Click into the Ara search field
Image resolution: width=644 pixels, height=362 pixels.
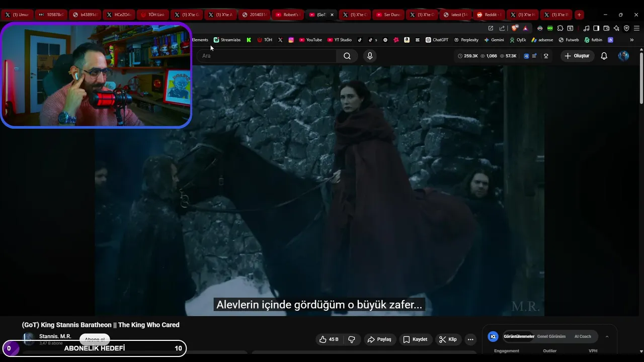267,56
